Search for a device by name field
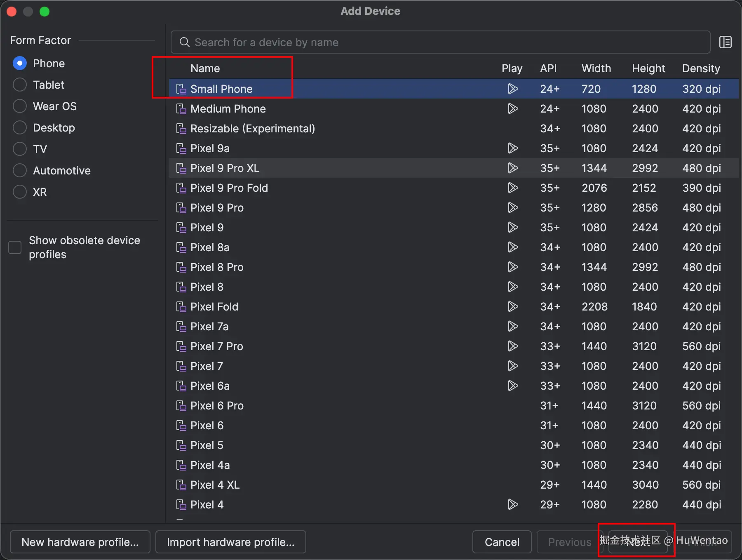Viewport: 742px width, 560px height. tap(440, 42)
